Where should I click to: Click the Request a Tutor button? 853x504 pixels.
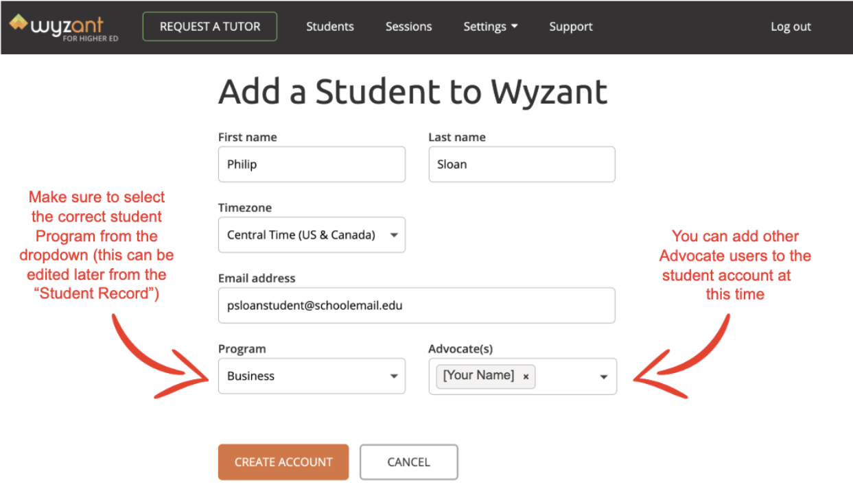coord(210,27)
